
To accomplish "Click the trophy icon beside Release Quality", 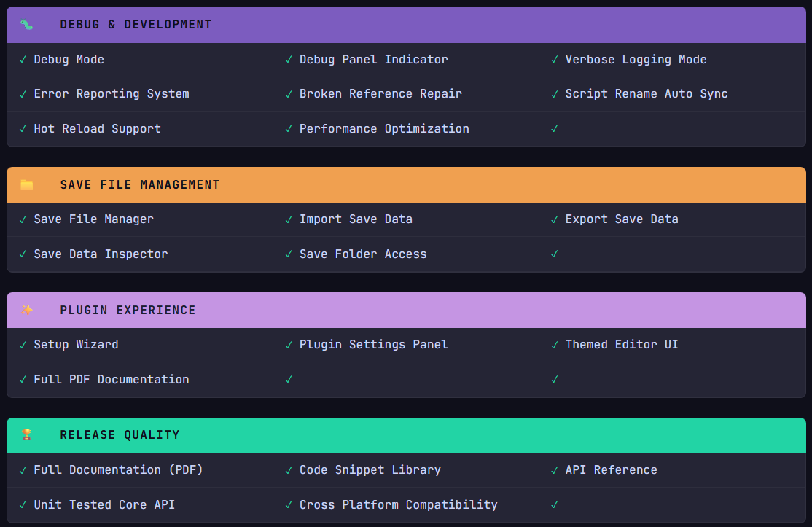I will (x=26, y=434).
